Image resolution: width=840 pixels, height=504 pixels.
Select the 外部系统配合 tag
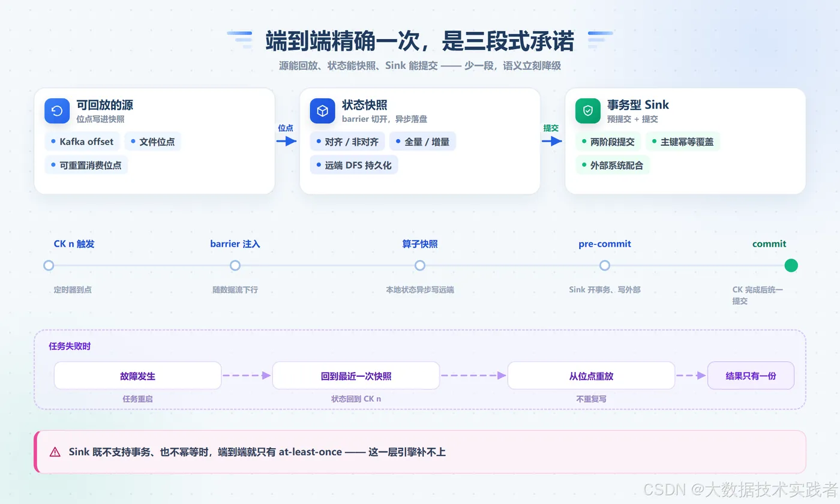pyautogui.click(x=613, y=165)
